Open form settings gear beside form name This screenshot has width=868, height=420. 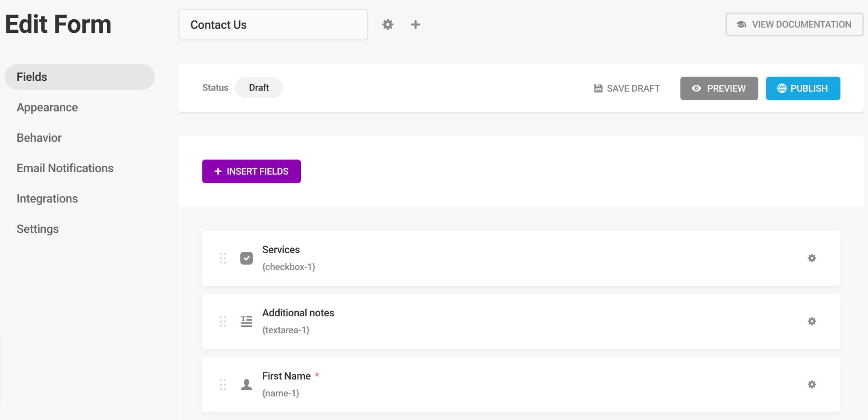click(388, 25)
